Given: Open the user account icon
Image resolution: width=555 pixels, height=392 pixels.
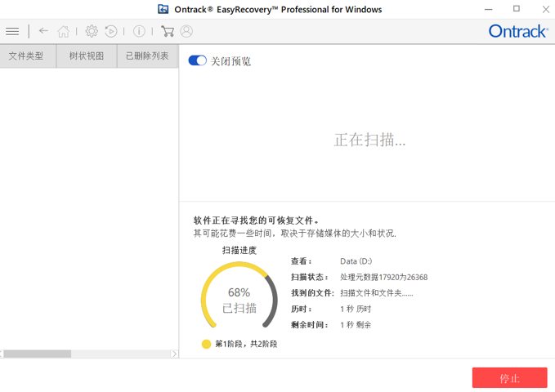Looking at the screenshot, I should 186,32.
